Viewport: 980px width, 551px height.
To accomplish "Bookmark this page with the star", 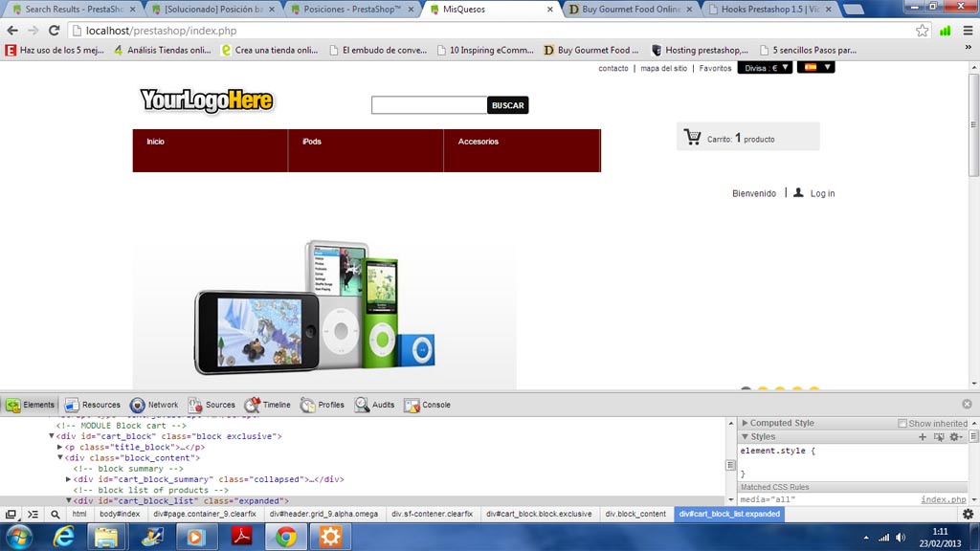I will pyautogui.click(x=922, y=30).
